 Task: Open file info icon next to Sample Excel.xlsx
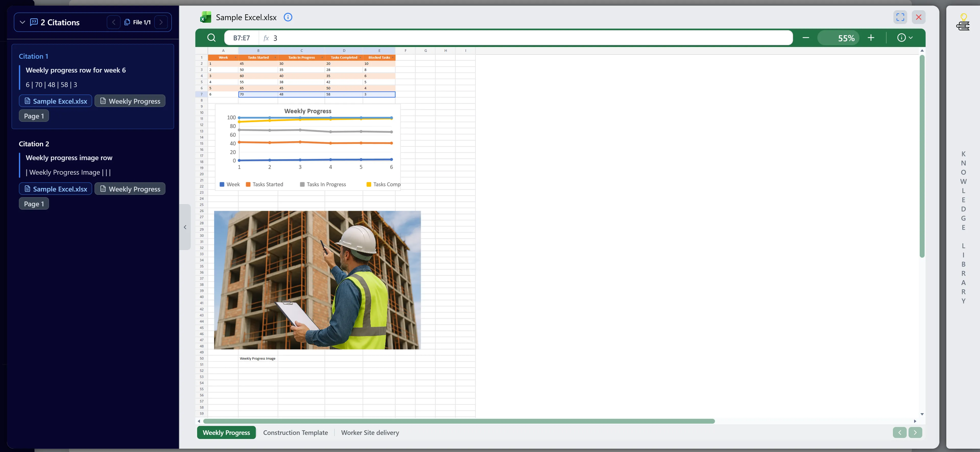(x=288, y=17)
